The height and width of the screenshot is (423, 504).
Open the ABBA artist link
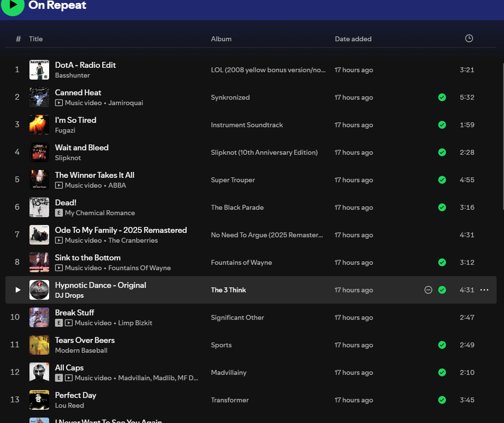(117, 186)
